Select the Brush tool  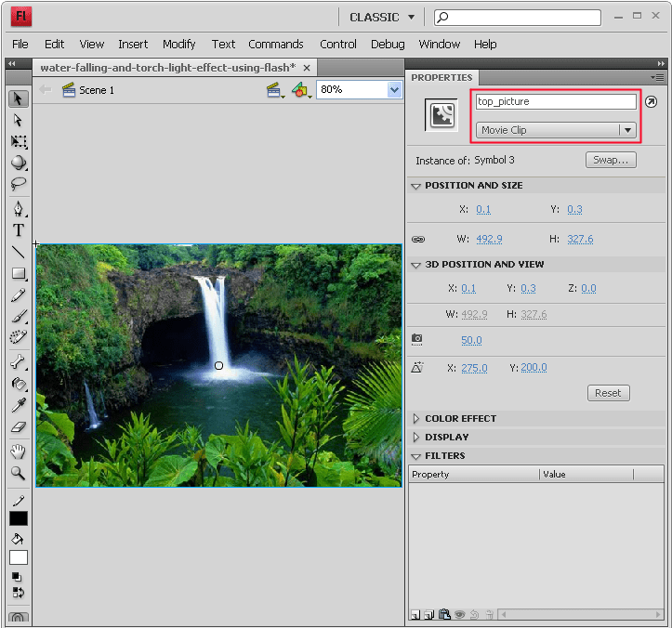point(19,317)
